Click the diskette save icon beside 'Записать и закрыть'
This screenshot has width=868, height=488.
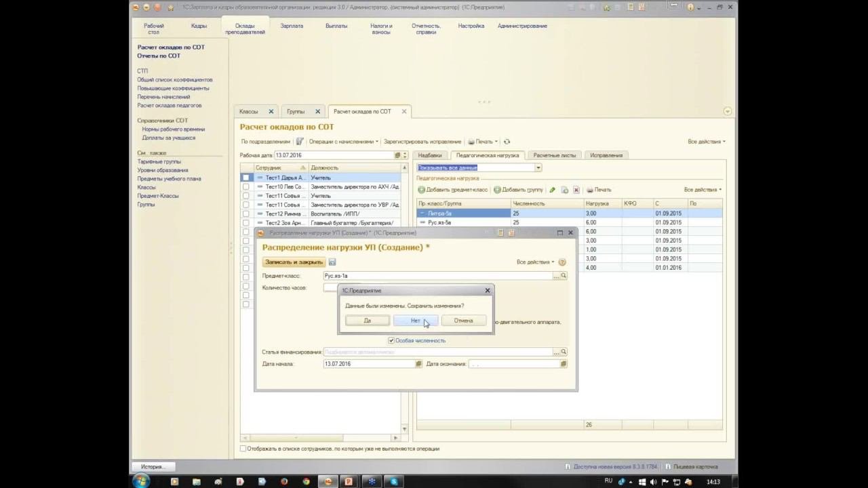[332, 262]
